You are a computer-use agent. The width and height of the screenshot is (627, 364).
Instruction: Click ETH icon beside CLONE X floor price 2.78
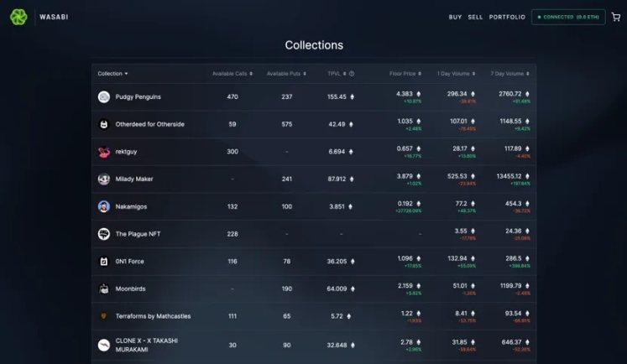pos(419,342)
